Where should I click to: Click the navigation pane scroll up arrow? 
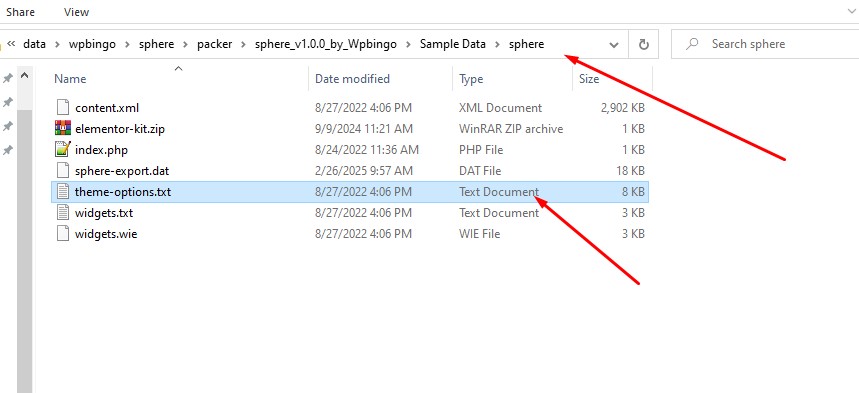pos(24,76)
